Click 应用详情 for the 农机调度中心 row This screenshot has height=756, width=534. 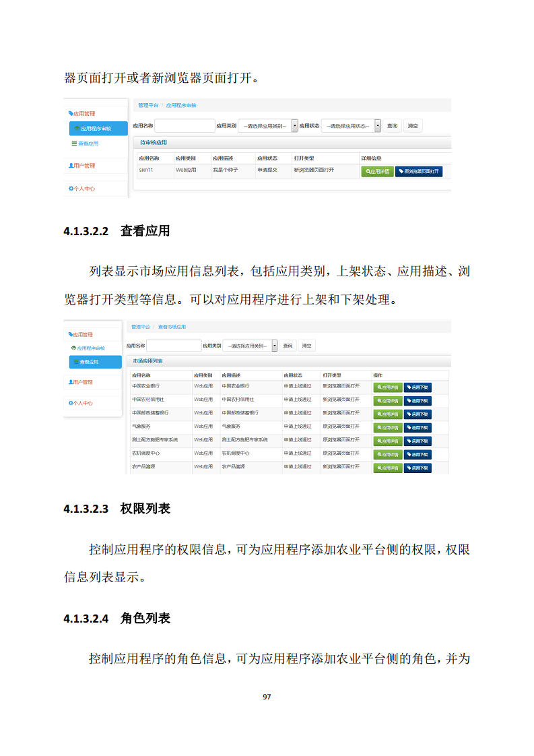[x=388, y=455]
